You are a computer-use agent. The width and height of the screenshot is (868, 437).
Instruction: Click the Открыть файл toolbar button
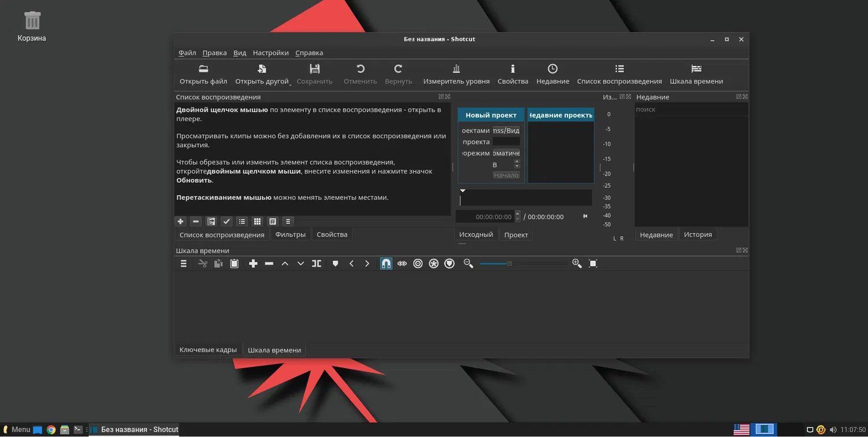(203, 75)
